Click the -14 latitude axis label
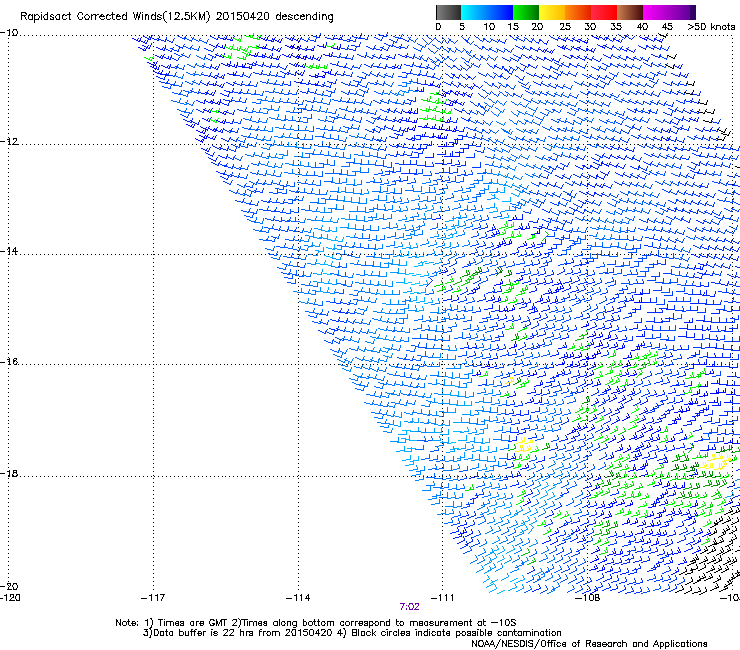Screen dimensions: 740x650 (9, 251)
